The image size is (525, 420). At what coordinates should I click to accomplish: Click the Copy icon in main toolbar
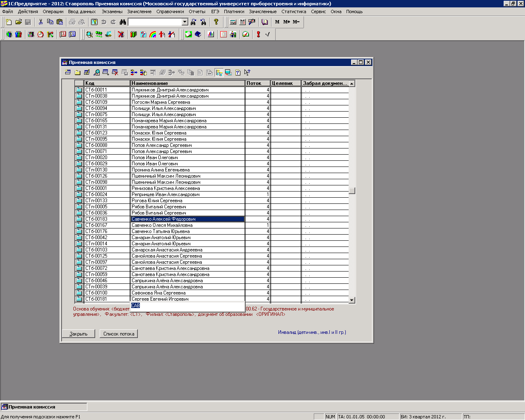coord(50,22)
